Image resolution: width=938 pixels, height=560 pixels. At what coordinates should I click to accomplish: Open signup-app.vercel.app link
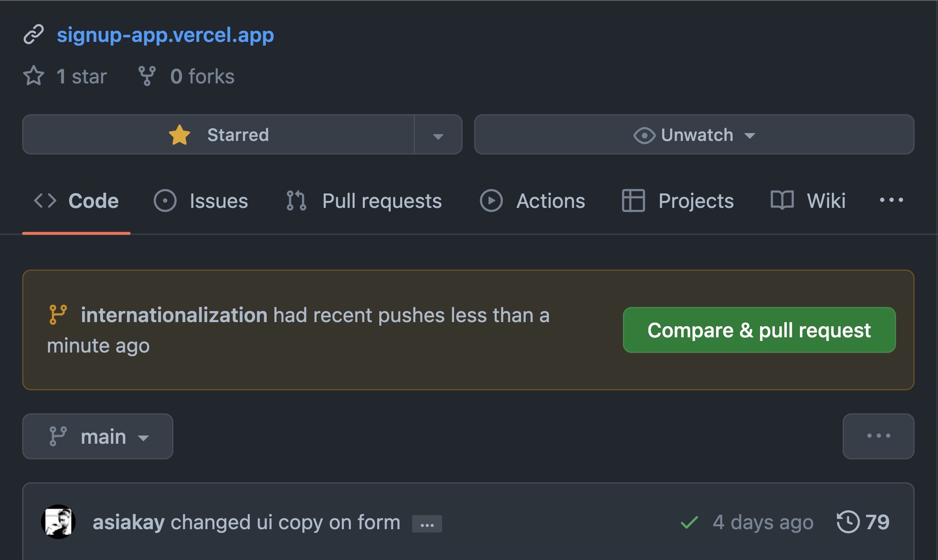[x=165, y=35]
